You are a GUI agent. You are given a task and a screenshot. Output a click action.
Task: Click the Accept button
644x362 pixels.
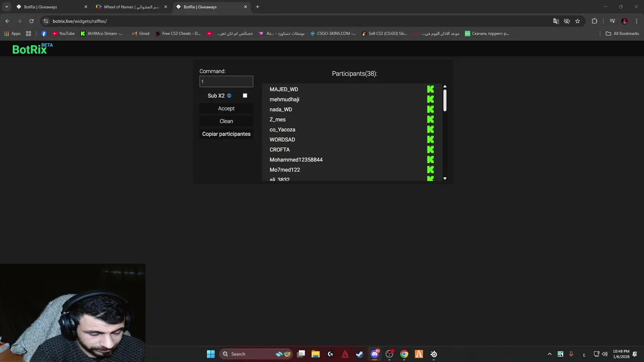tap(226, 109)
